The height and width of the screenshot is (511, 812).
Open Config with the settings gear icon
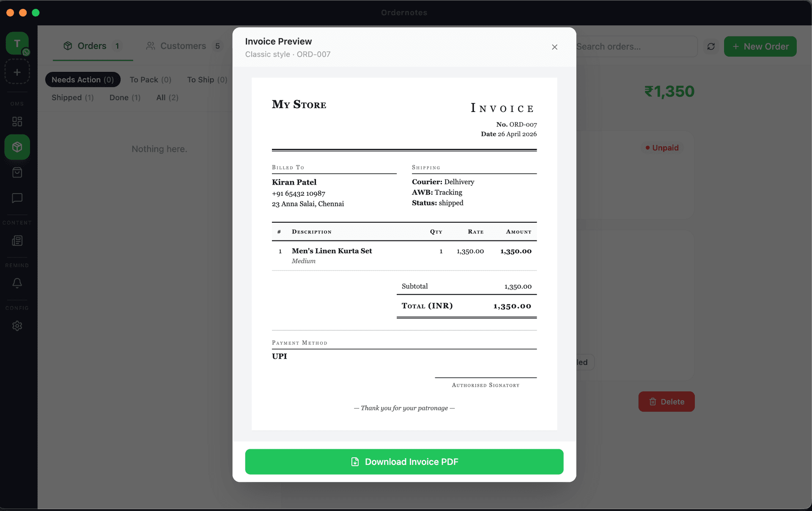17,325
